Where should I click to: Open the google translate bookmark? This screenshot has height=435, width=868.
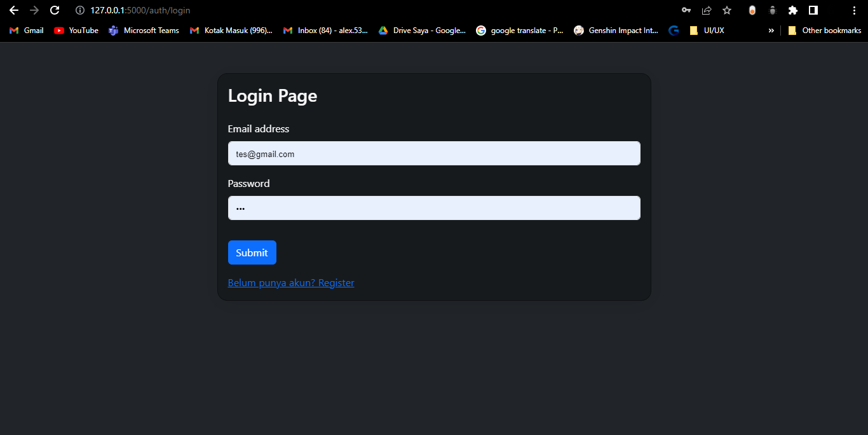coord(520,30)
